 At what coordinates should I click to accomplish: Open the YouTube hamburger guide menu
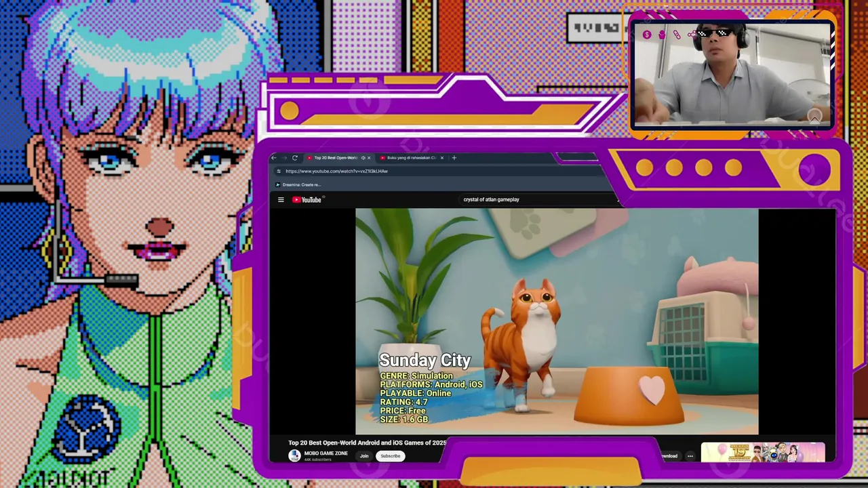click(281, 200)
